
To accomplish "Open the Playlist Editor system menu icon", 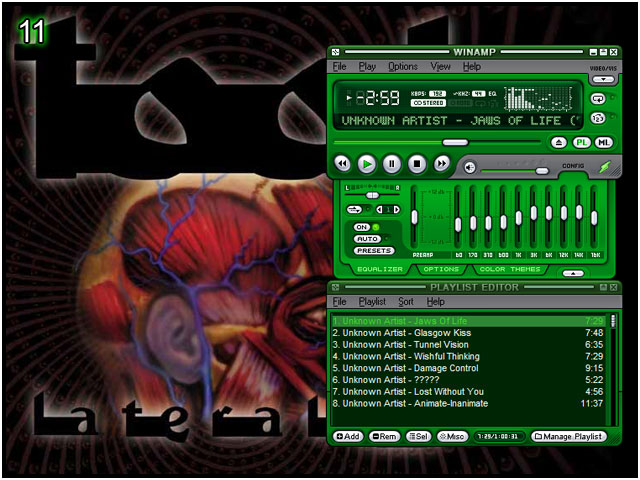I will coord(336,287).
